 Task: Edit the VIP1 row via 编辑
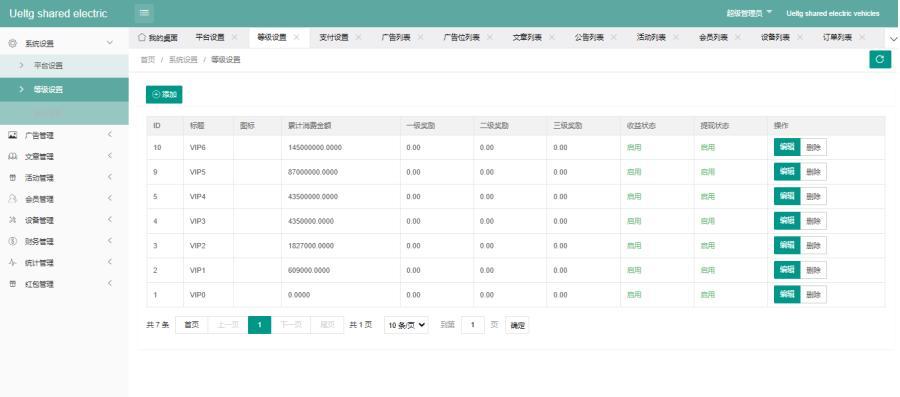[787, 270]
